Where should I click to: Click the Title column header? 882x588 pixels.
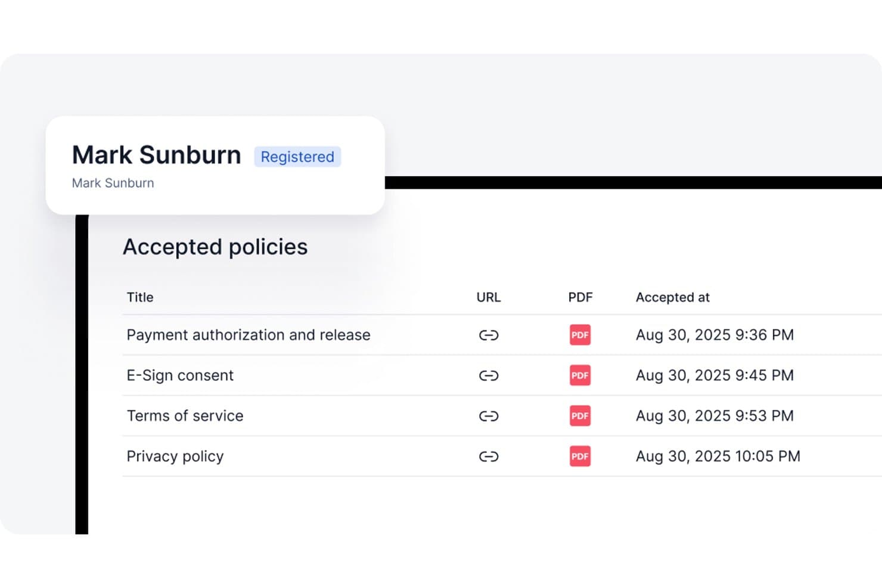click(140, 297)
